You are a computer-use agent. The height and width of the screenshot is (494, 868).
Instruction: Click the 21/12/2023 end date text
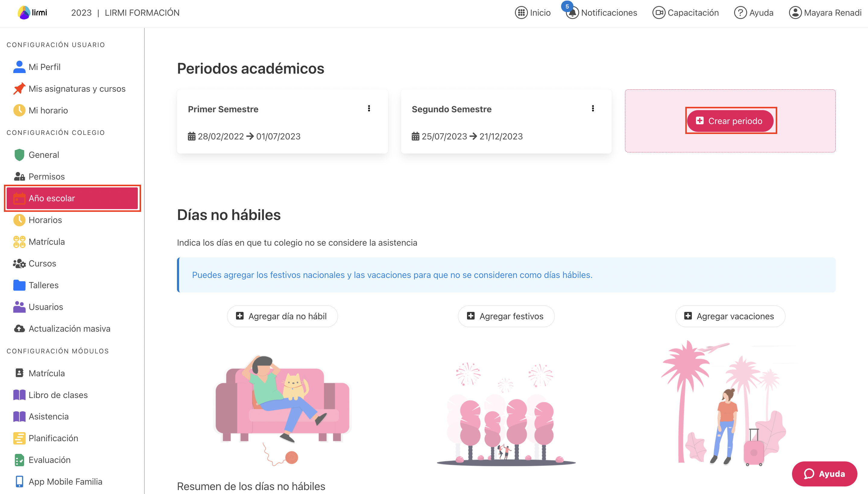pos(501,136)
